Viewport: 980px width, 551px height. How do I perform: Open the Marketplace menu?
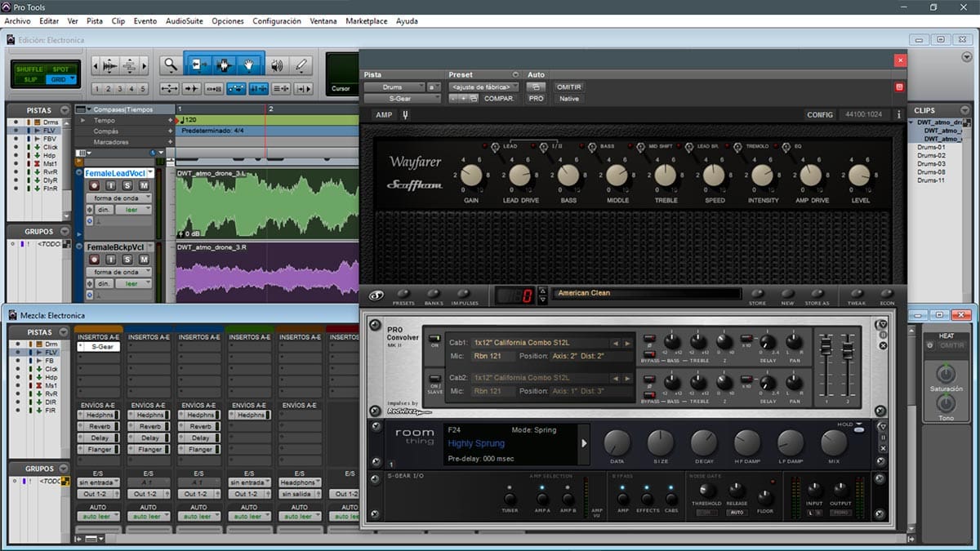(x=366, y=20)
